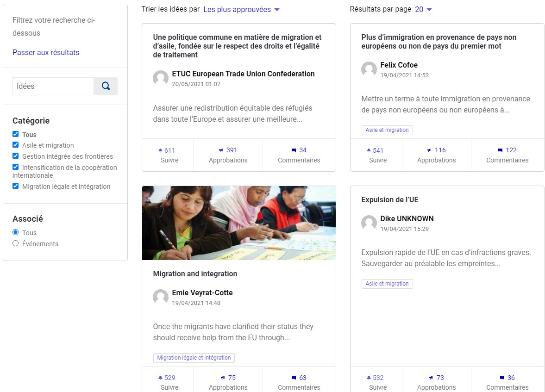Click comment icon beside 63 comments
545x392 pixels.
294,377
